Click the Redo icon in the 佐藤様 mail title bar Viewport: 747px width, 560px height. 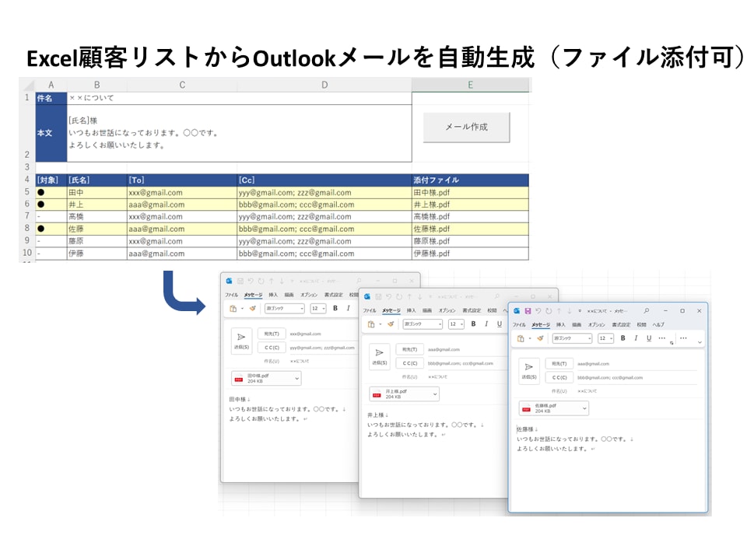549,311
